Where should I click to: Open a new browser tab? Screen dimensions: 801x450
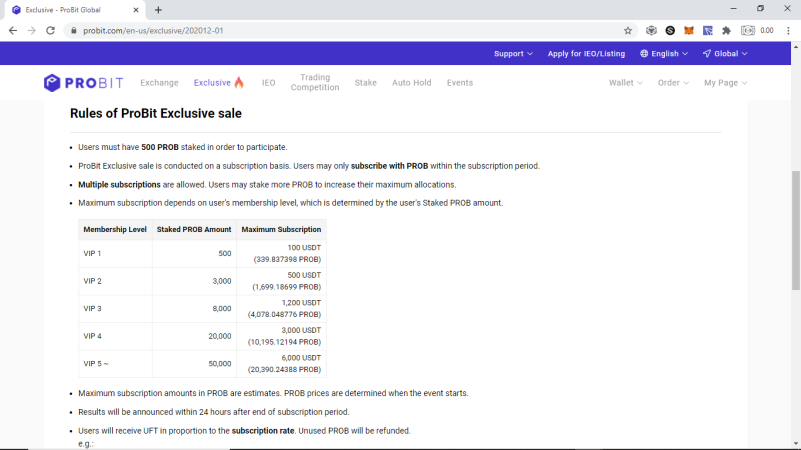(x=158, y=10)
